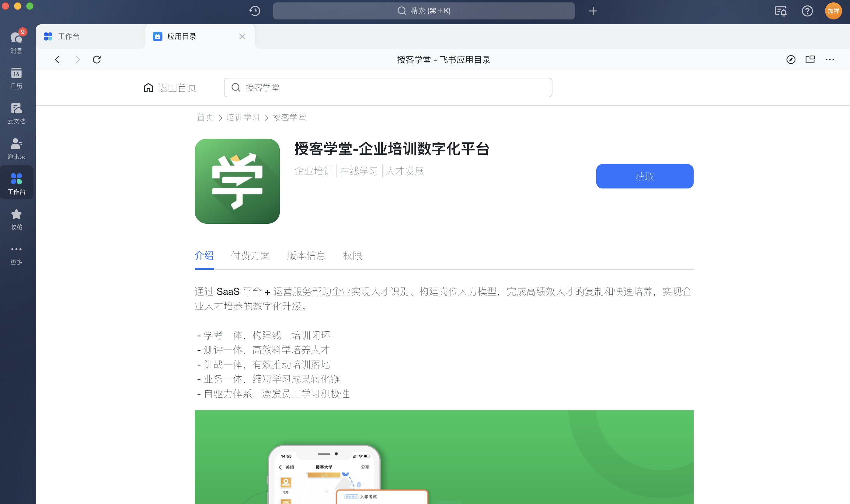
Task: Click the 授客学堂 catalog search field
Action: [x=388, y=88]
